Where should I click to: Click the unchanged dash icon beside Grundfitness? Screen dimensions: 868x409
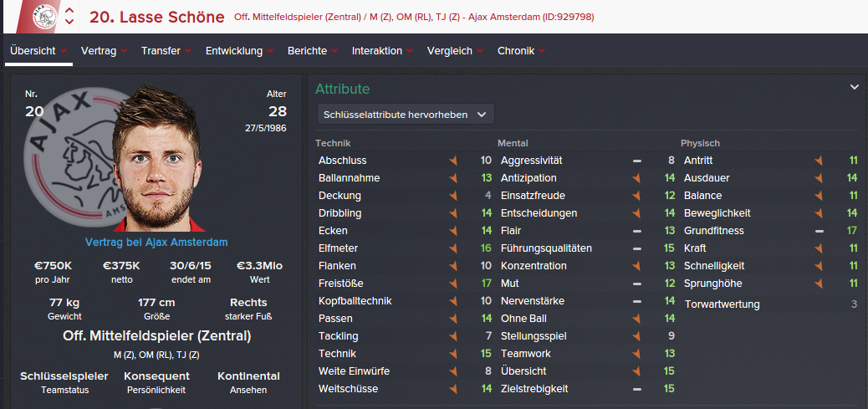click(819, 231)
